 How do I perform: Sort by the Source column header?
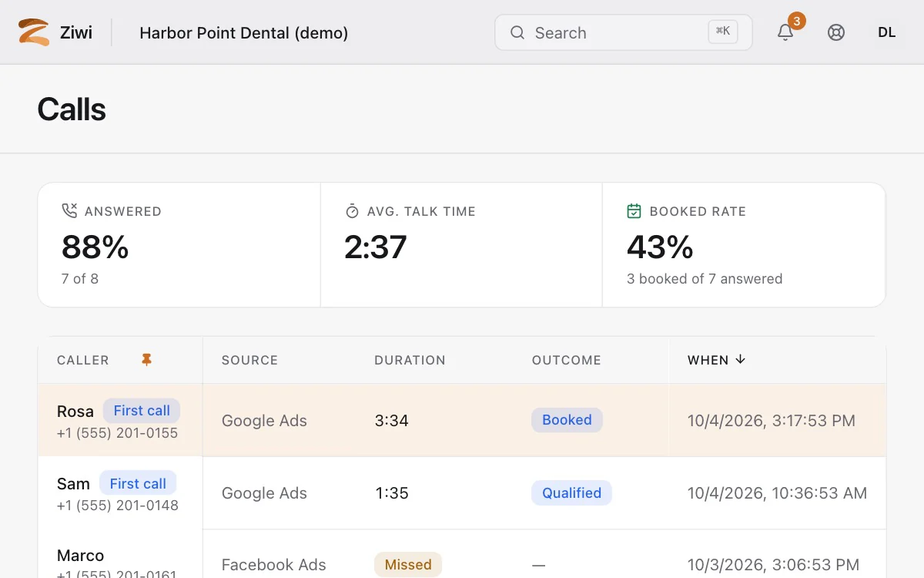pyautogui.click(x=249, y=360)
